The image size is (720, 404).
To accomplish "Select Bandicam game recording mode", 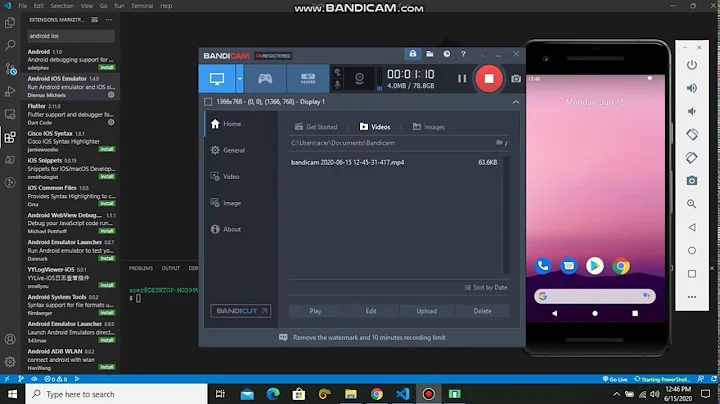I will click(265, 79).
